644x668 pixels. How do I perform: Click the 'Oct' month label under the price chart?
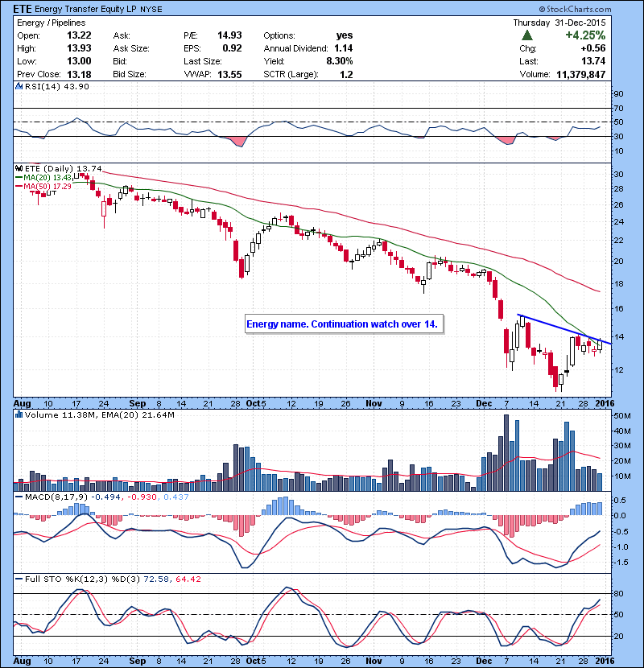click(253, 403)
